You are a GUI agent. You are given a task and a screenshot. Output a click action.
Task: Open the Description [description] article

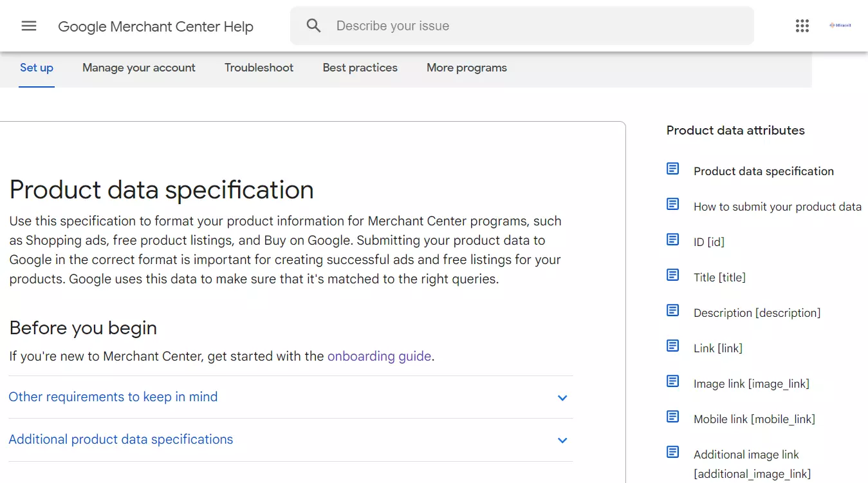click(x=757, y=313)
